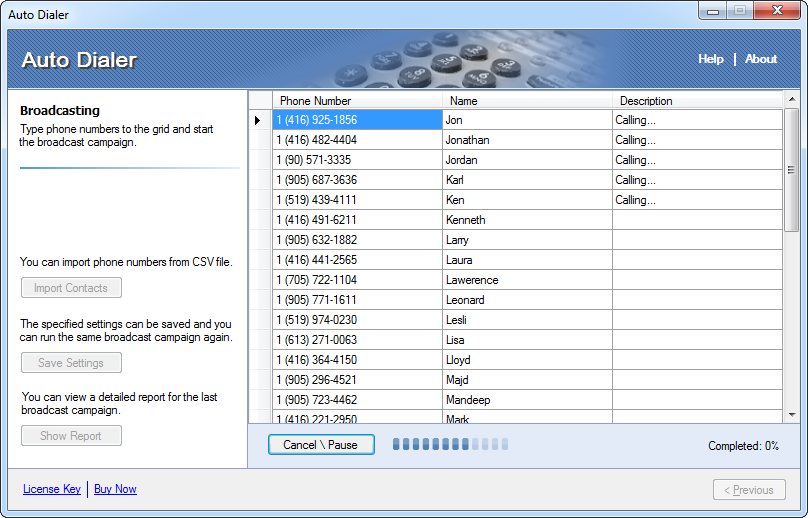Select phone cell 1 (416) 482-4404
The image size is (808, 518).
pos(357,140)
